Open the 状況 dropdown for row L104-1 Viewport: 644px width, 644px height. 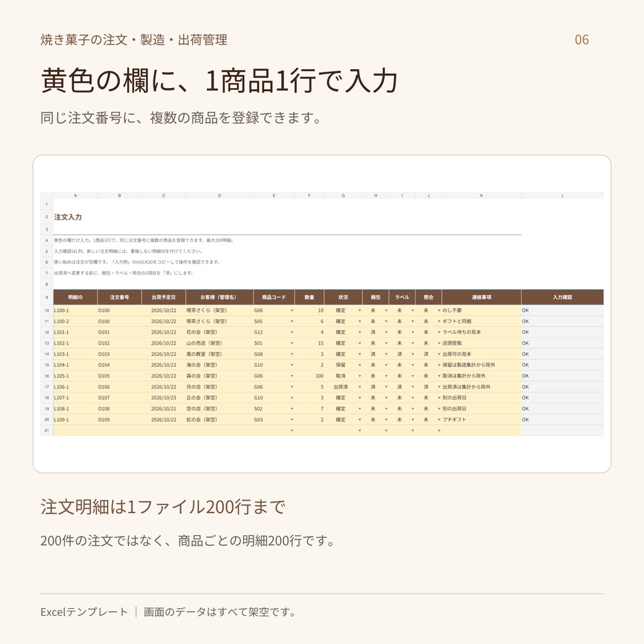(360, 365)
